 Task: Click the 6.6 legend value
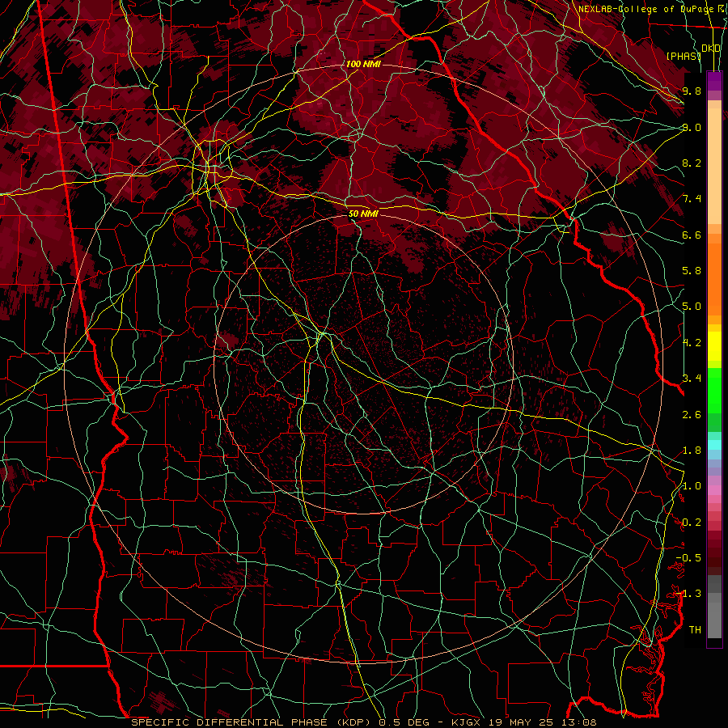click(692, 235)
